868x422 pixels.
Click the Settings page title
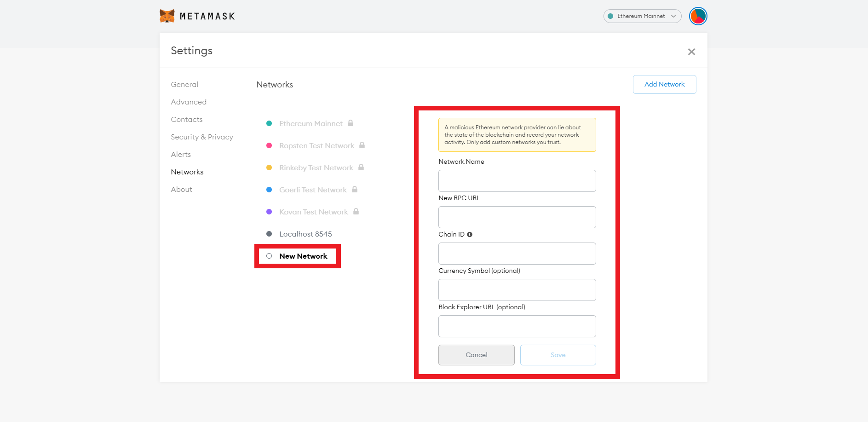coord(191,51)
